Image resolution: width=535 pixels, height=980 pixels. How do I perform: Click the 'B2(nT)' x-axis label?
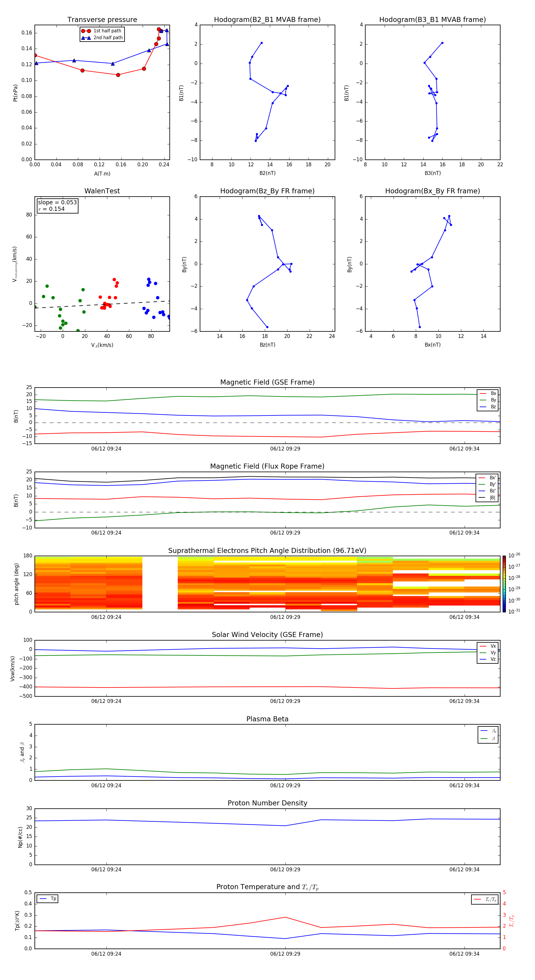pyautogui.click(x=267, y=173)
